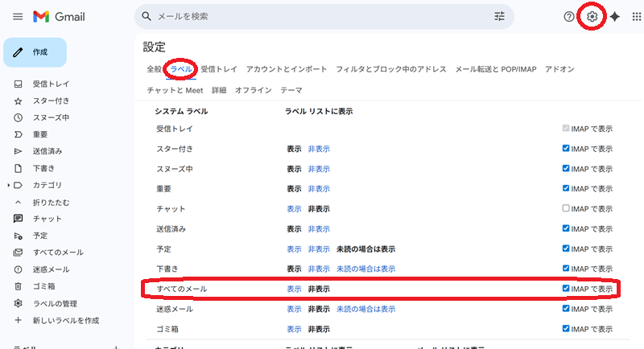The height and width of the screenshot is (349, 644).
Task: Switch to the 詳細 tab
Action: (x=219, y=90)
